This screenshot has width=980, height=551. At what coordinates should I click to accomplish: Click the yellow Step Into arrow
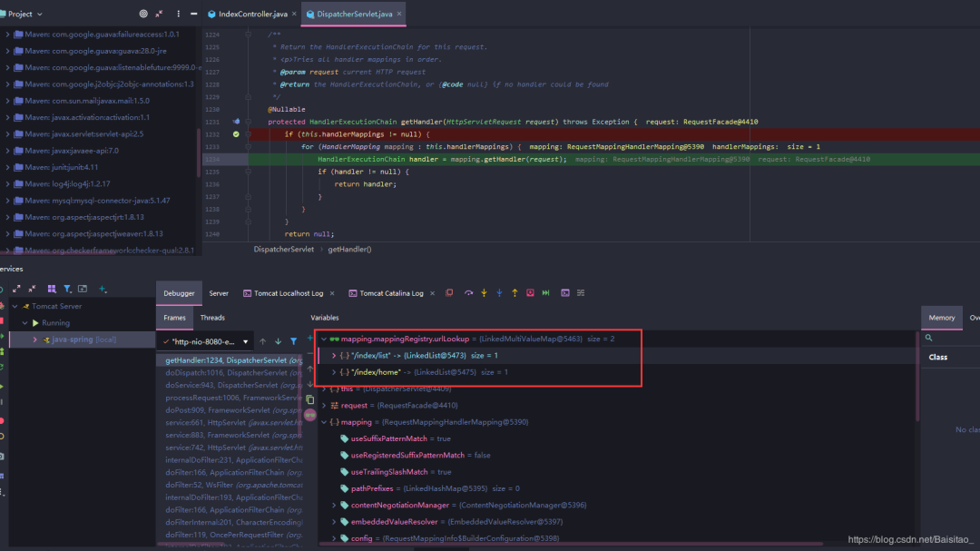tap(484, 292)
